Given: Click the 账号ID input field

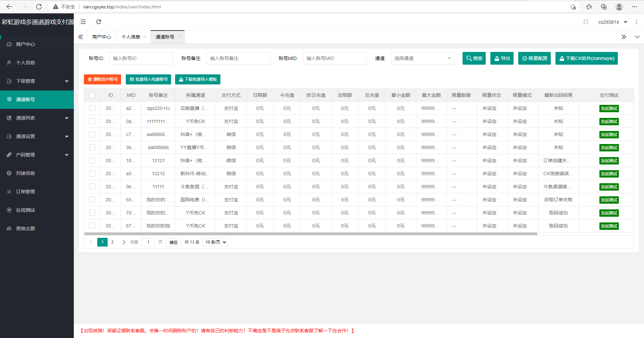Looking at the screenshot, I should click(x=141, y=58).
